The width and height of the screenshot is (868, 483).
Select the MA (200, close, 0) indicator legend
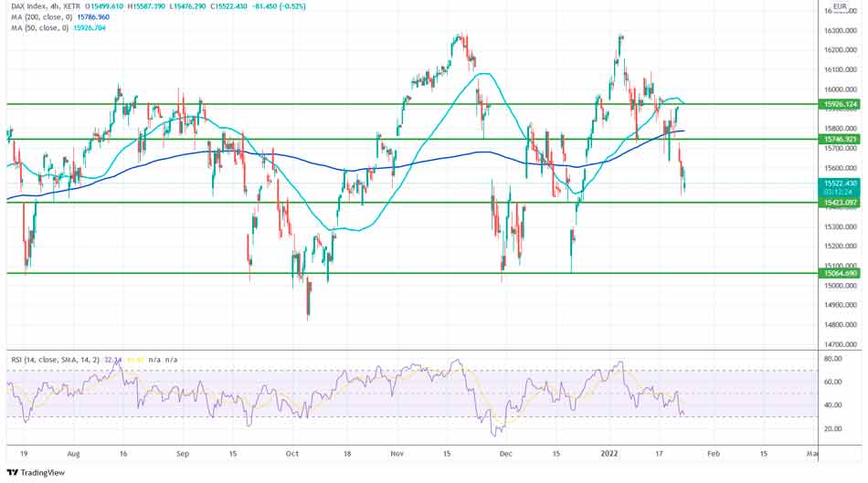(41, 17)
